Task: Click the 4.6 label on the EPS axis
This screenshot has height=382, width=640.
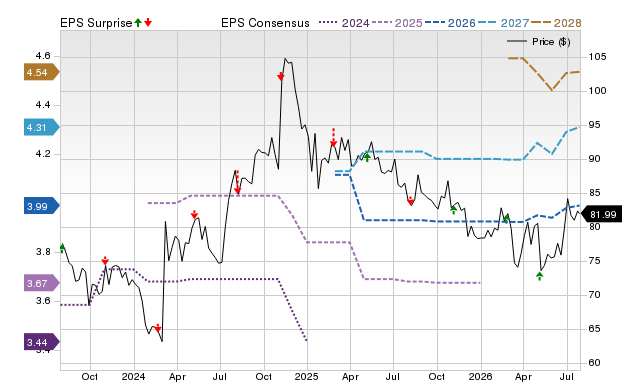Action: click(x=43, y=56)
